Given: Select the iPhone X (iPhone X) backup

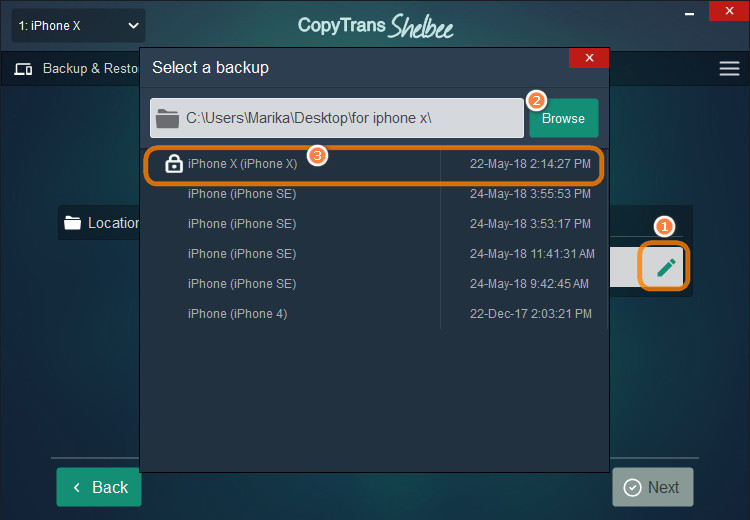Looking at the screenshot, I should [374, 164].
